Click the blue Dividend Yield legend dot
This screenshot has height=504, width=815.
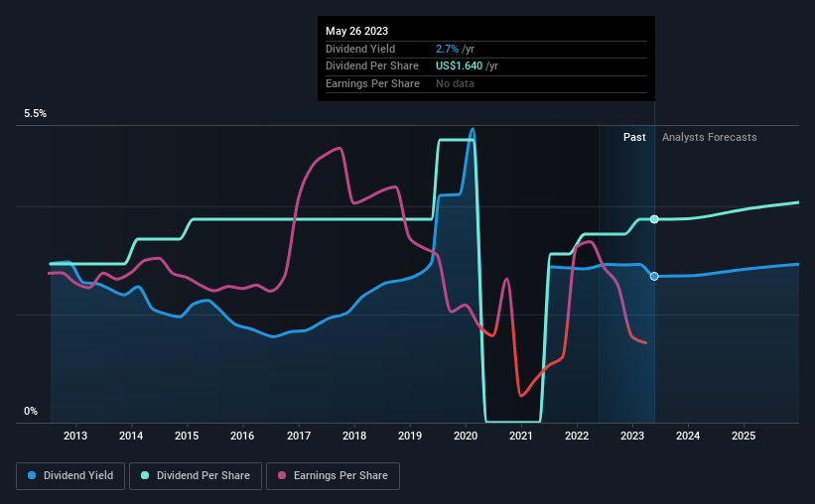click(x=32, y=475)
